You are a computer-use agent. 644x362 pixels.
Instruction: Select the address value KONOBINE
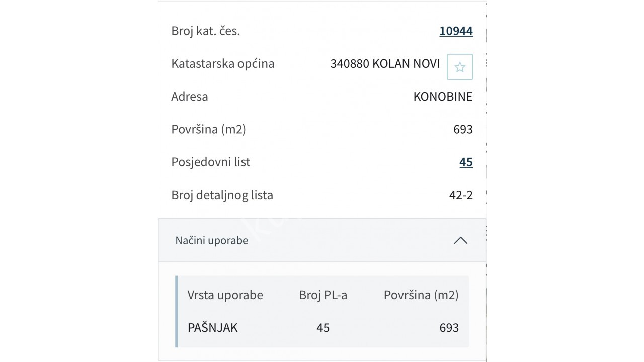[443, 96]
